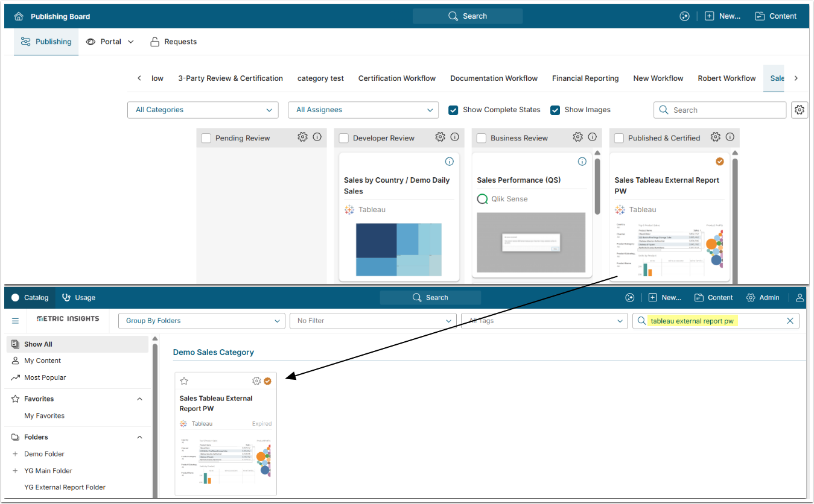The width and height of the screenshot is (814, 504).
Task: Click the theme palette icon in catalog header
Action: click(630, 297)
